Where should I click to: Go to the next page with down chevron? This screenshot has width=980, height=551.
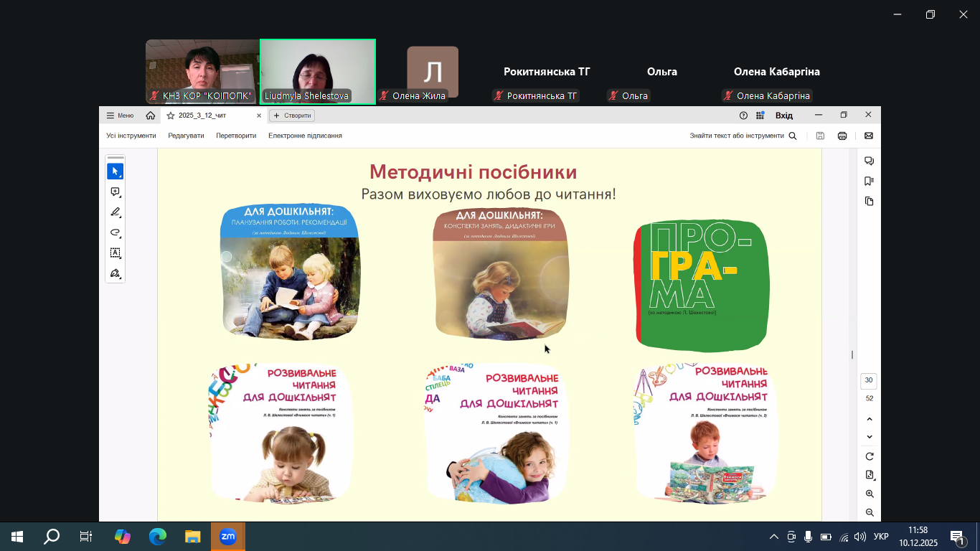click(870, 437)
